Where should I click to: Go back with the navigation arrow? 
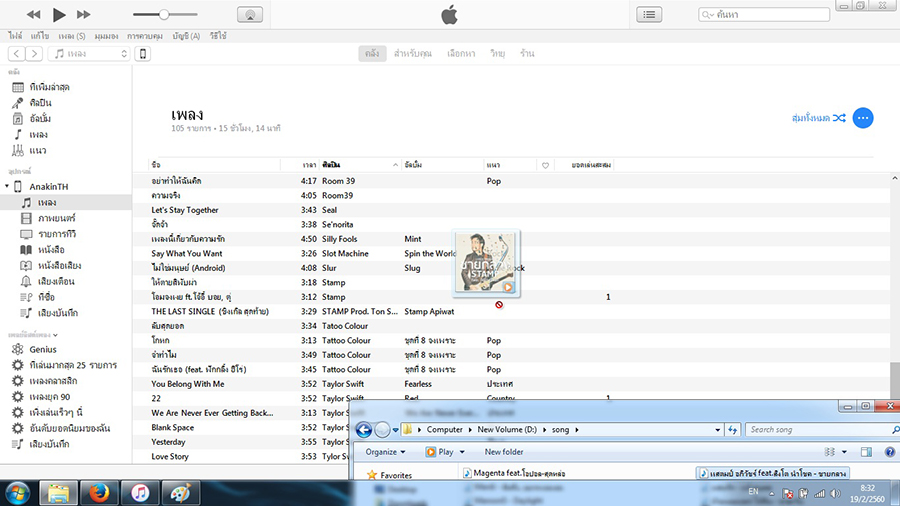[17, 53]
